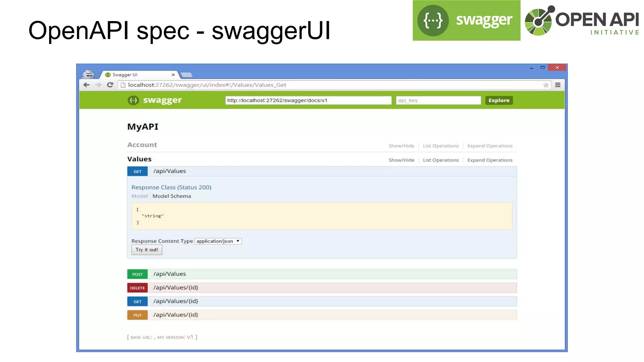Expand the DELETE /api/Values/{id} operation
Screen dimensions: 644x362
pyautogui.click(x=175, y=288)
